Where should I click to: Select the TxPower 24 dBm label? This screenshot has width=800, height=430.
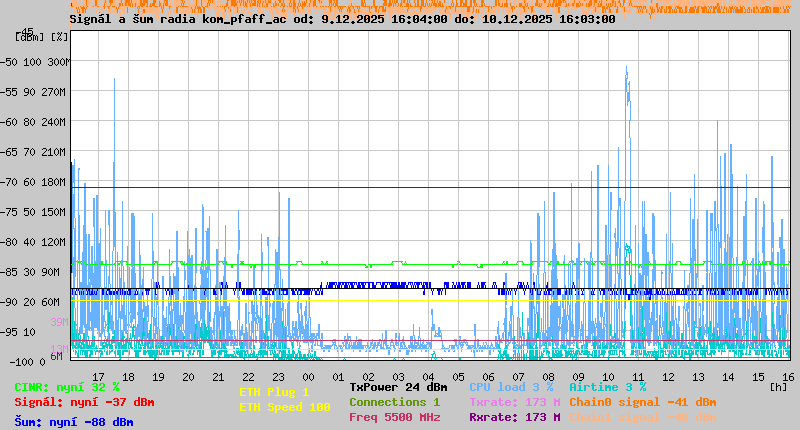click(398, 387)
